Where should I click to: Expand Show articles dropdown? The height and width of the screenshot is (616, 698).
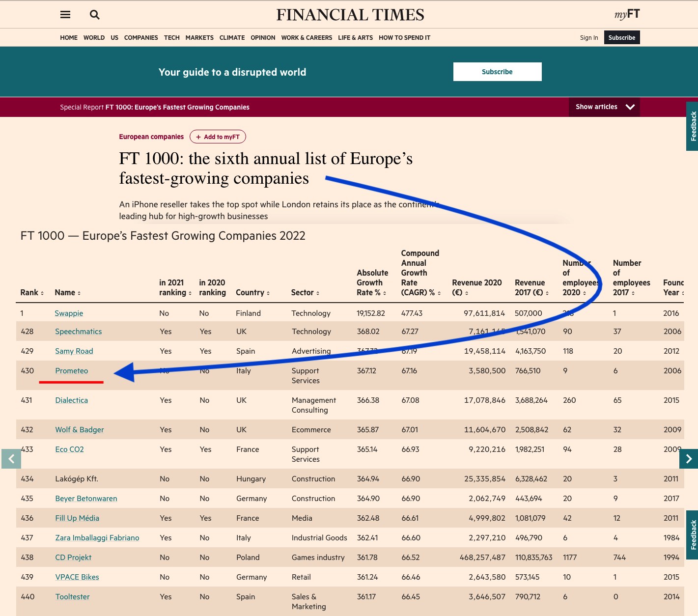pyautogui.click(x=604, y=107)
